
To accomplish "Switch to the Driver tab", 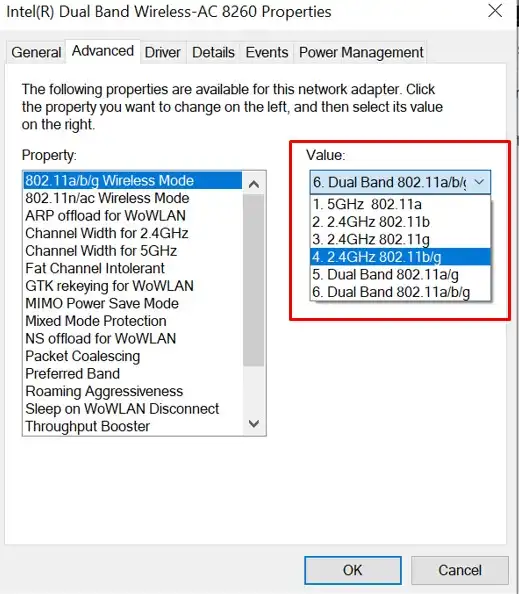I will click(x=163, y=52).
